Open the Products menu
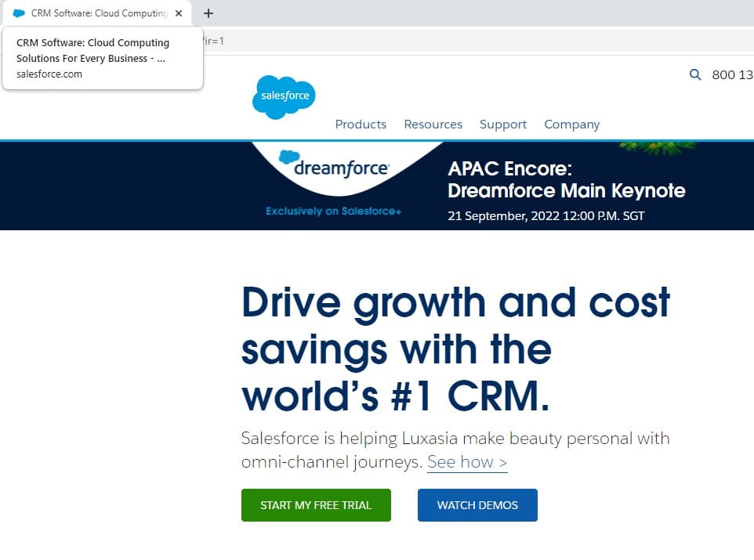 tap(361, 124)
